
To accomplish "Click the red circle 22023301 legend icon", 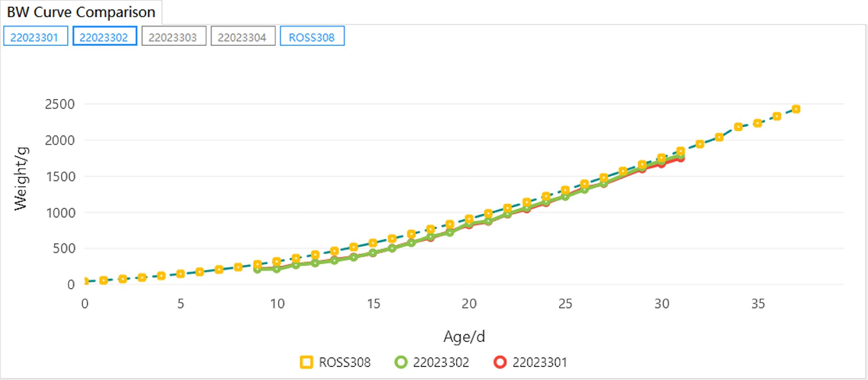I will click(x=500, y=362).
